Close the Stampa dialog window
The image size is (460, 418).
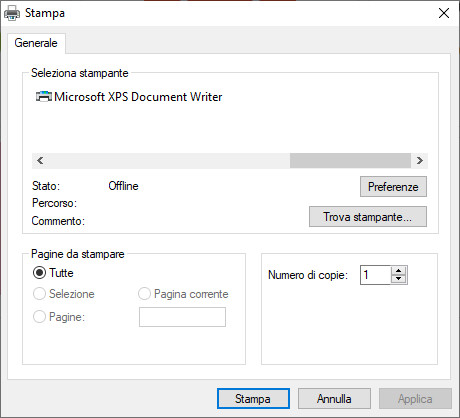pos(444,13)
